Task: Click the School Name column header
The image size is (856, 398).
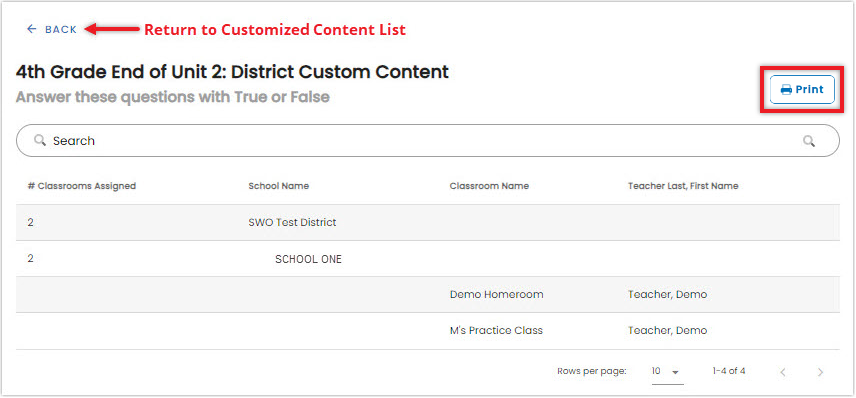Action: (278, 186)
